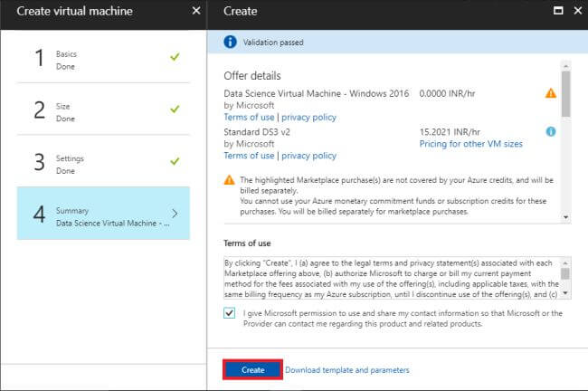Toggle the contact information permission checkbox

tap(231, 313)
